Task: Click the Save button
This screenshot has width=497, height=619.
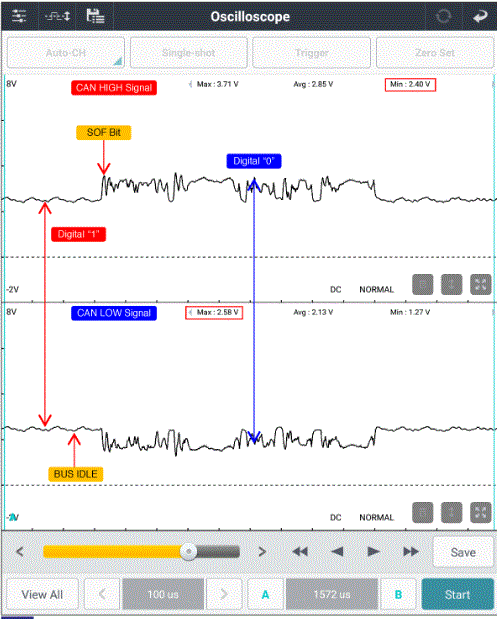Action: (463, 552)
